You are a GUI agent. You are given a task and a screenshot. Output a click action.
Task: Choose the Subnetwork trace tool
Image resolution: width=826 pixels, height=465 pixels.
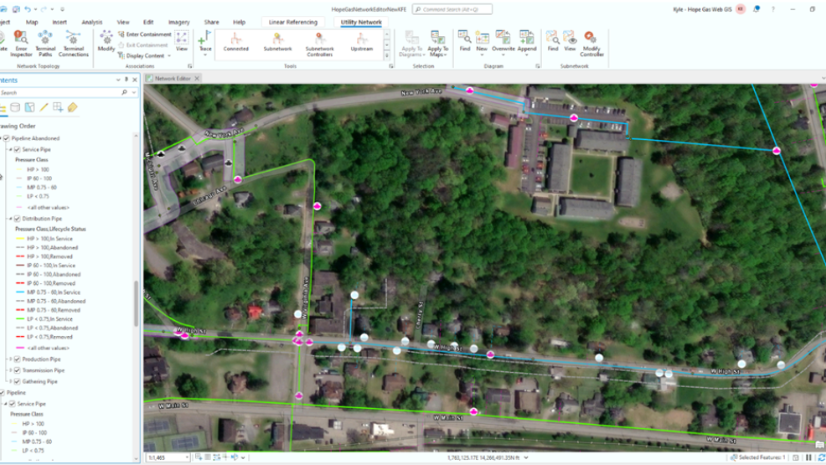click(x=278, y=42)
